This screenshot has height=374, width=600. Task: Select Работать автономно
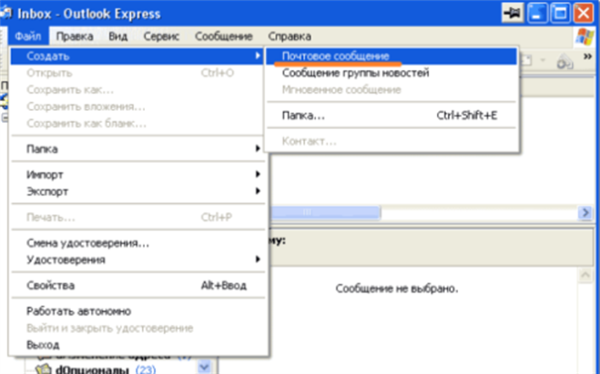137,311
